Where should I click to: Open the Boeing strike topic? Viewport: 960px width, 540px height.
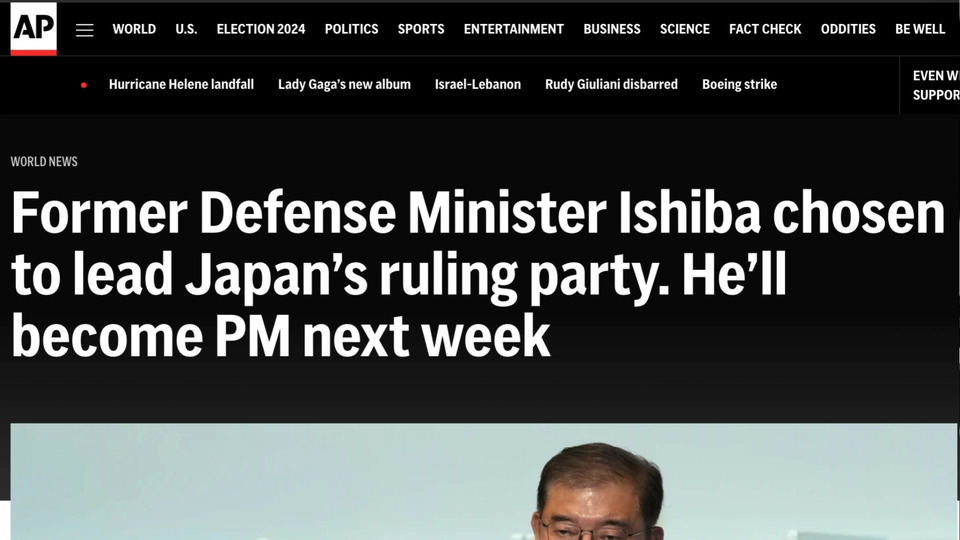coord(739,84)
